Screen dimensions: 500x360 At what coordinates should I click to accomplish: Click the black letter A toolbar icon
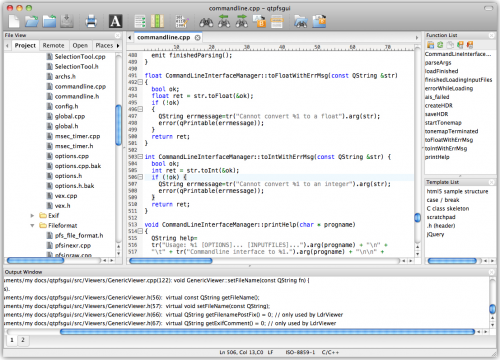click(115, 21)
